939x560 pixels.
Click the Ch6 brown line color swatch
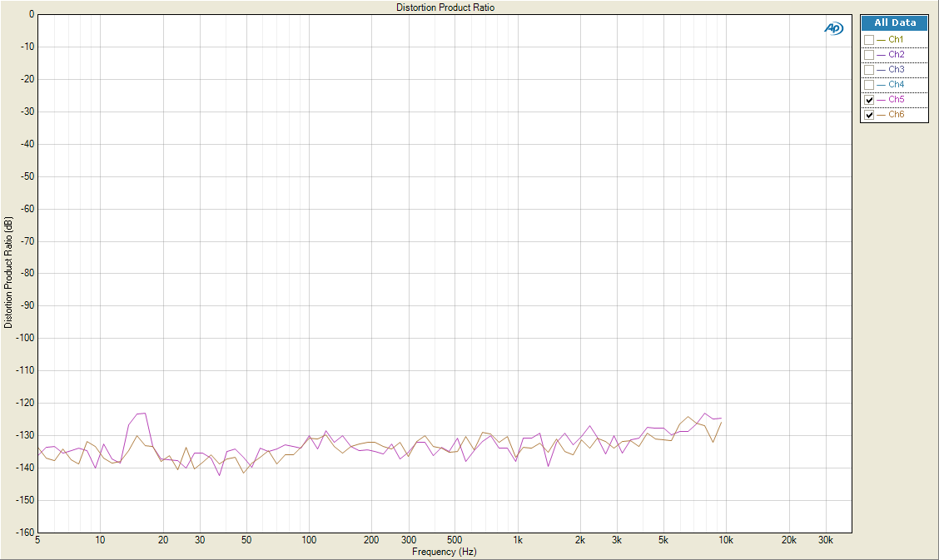coord(881,115)
